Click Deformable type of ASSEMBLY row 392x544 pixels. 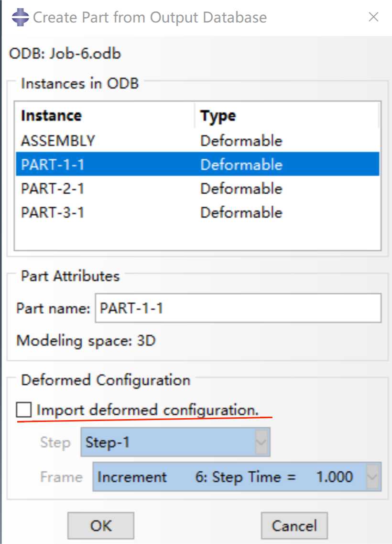coord(241,141)
